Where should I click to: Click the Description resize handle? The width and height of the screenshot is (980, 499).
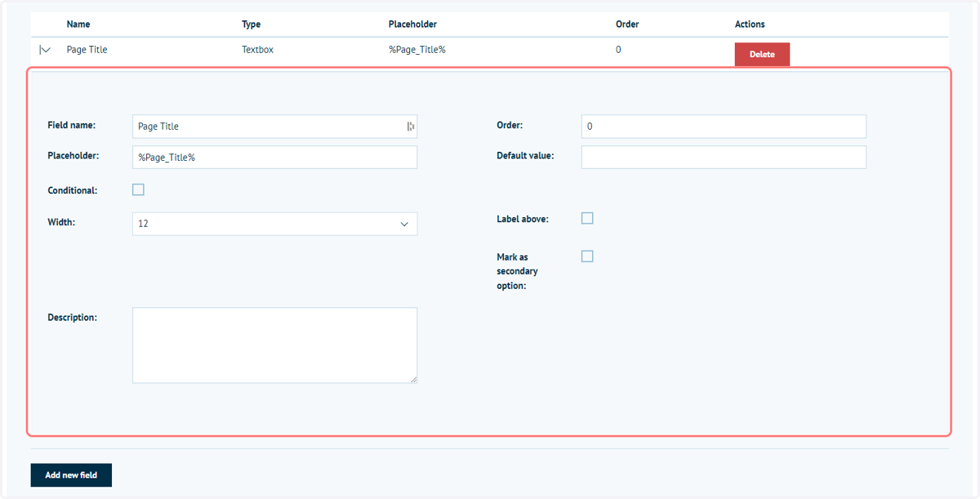tap(413, 380)
